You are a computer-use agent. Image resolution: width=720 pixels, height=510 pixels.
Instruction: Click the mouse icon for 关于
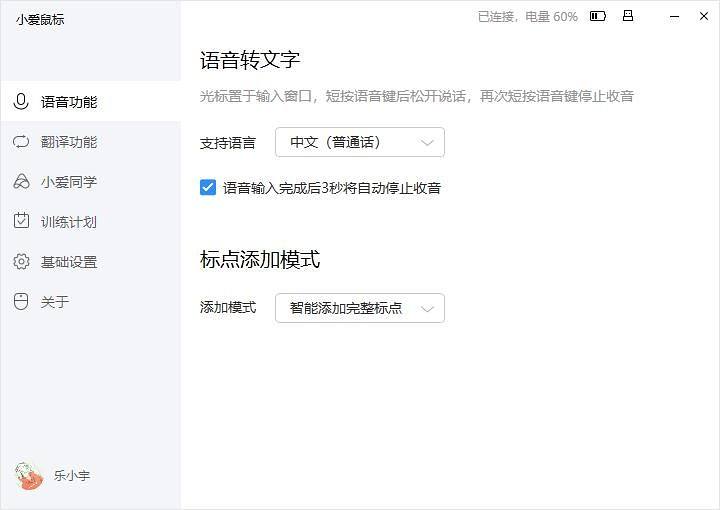point(21,301)
